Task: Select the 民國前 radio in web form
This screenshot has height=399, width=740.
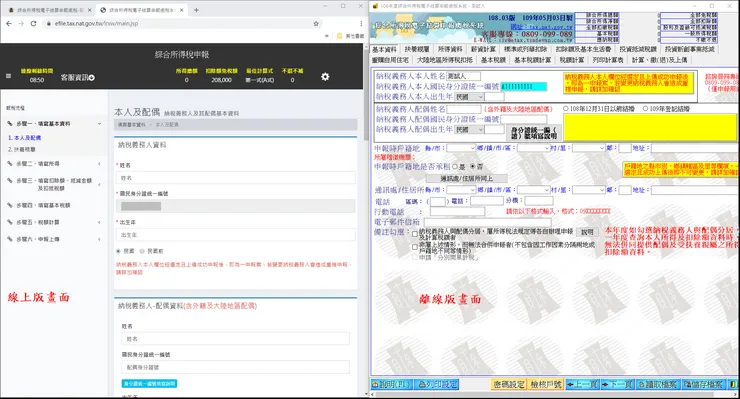Action: (142, 251)
